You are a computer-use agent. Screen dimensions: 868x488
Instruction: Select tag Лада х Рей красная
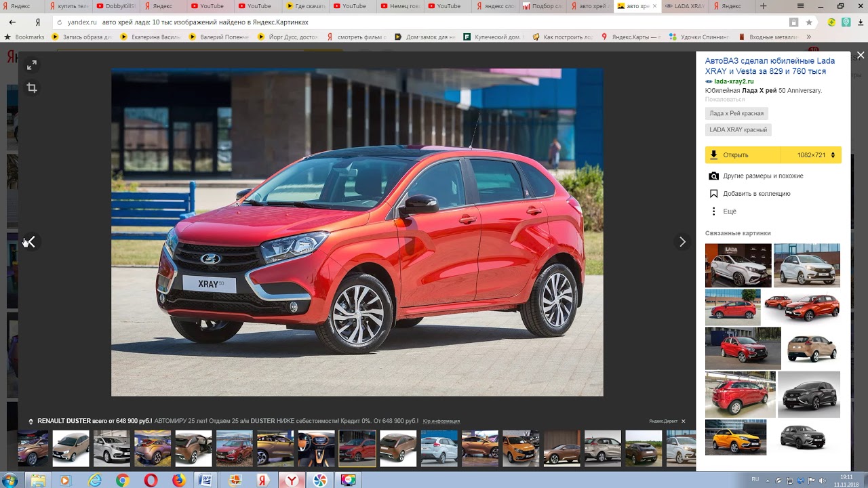736,114
